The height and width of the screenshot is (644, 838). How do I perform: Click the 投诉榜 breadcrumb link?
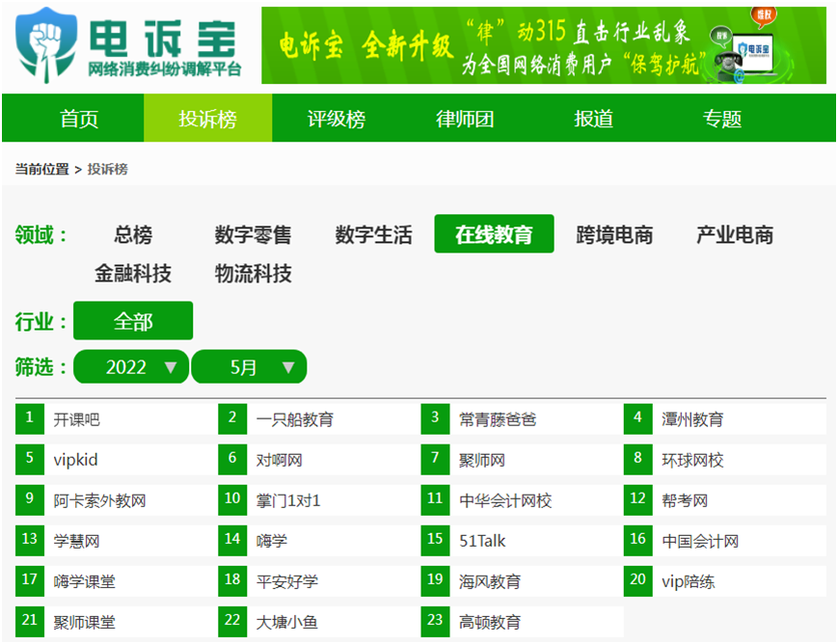pos(107,170)
